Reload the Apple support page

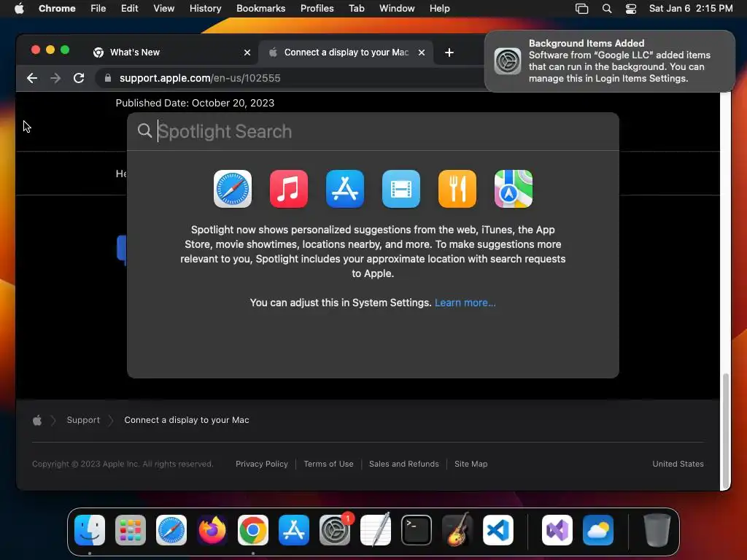pyautogui.click(x=79, y=78)
